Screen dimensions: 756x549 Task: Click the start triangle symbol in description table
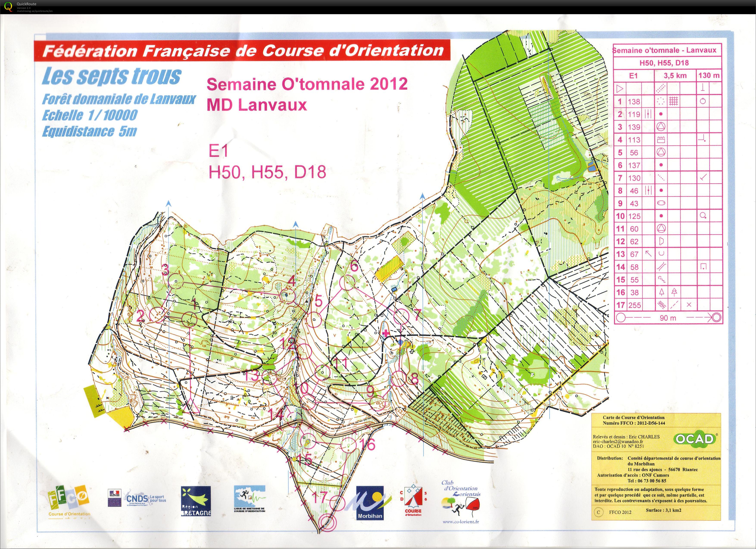tap(620, 89)
